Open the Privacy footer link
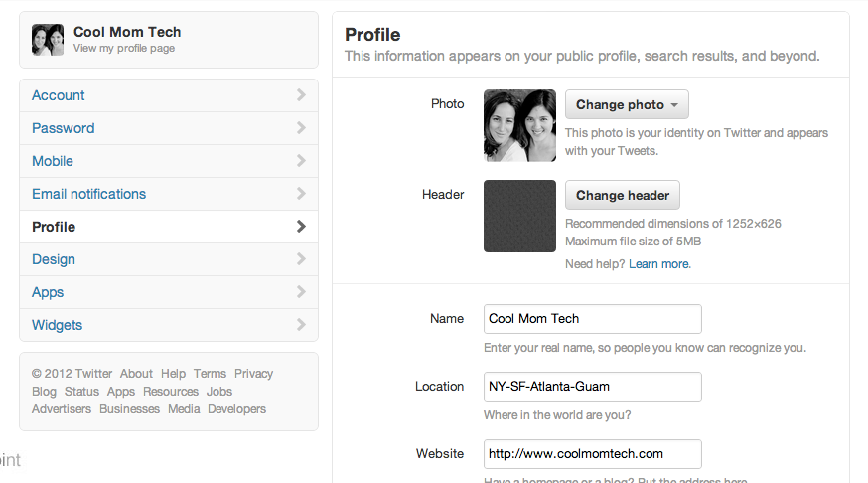The height and width of the screenshot is (483, 868). point(253,374)
